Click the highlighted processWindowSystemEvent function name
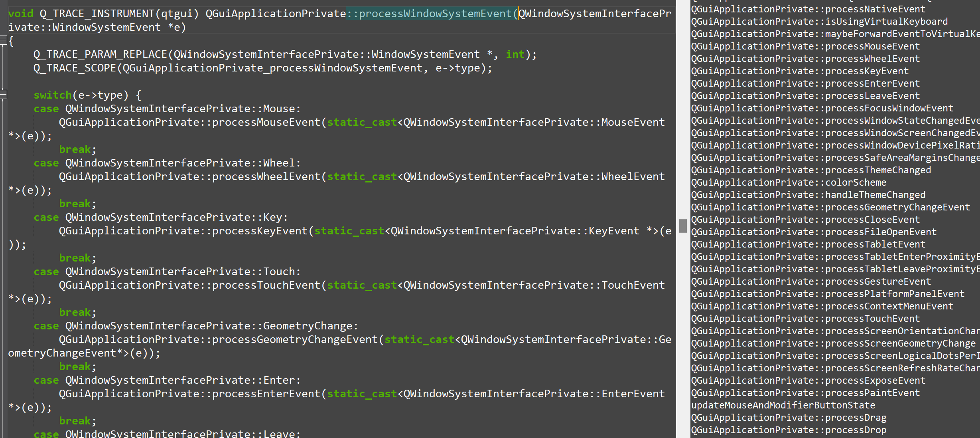980x438 pixels. pyautogui.click(x=435, y=14)
